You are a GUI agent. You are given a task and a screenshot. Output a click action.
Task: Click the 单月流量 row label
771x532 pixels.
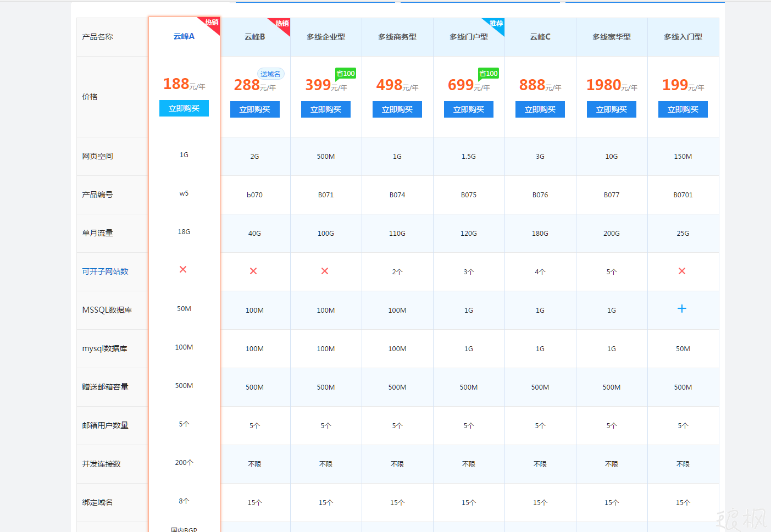tap(97, 233)
